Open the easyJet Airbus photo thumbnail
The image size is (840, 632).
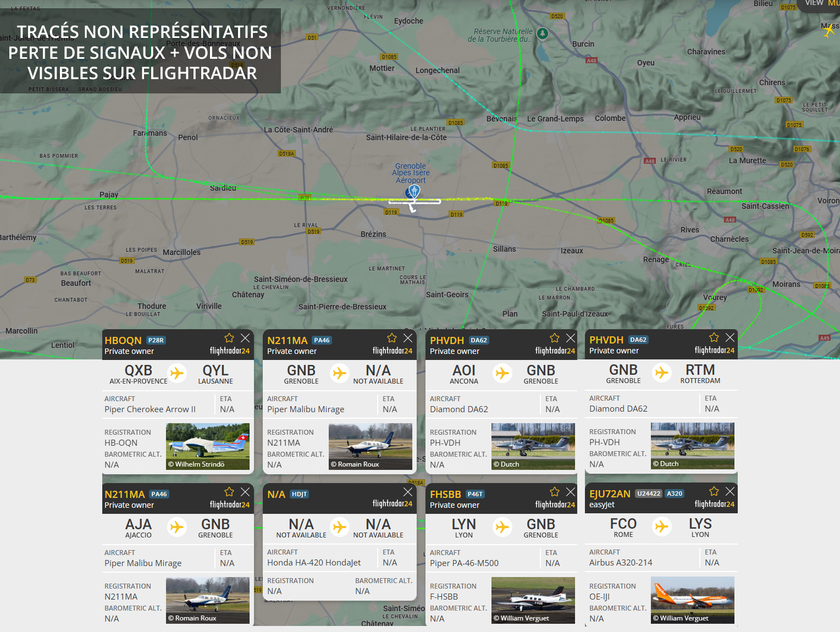[x=692, y=600]
